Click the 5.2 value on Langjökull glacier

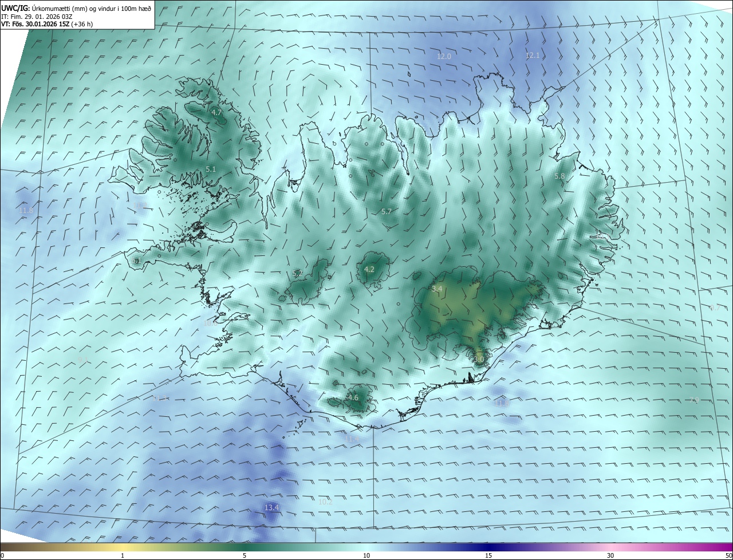coord(298,273)
